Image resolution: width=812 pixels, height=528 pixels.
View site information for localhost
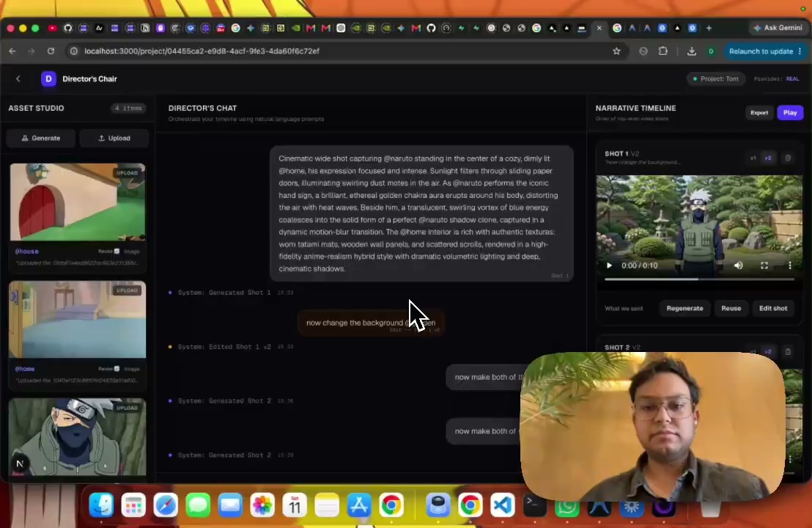[x=74, y=51]
